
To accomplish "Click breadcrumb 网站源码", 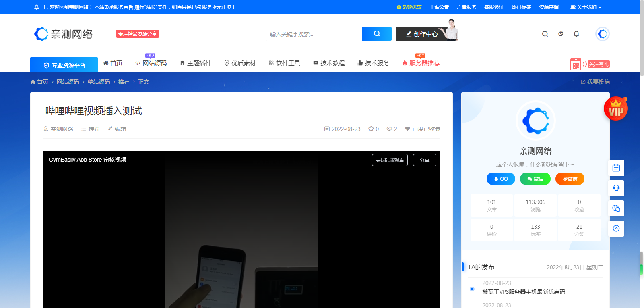I will coord(68,82).
